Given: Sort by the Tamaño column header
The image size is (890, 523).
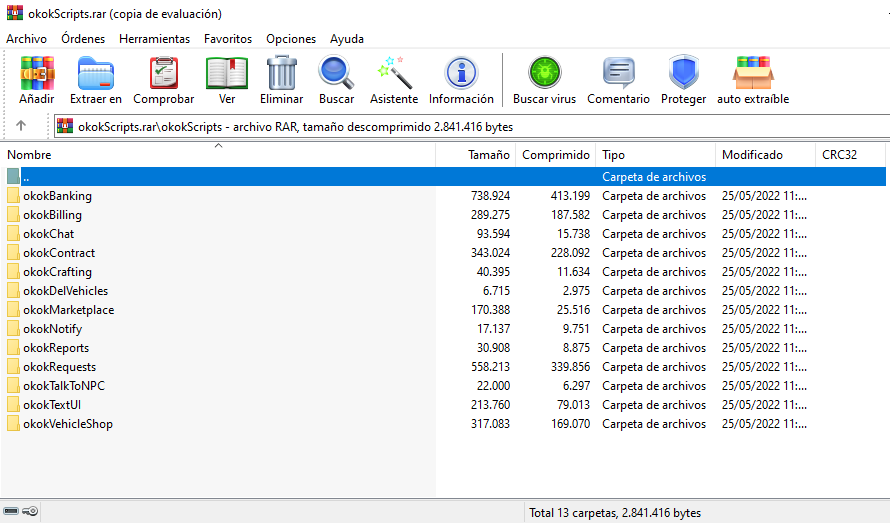Looking at the screenshot, I should (x=476, y=154).
